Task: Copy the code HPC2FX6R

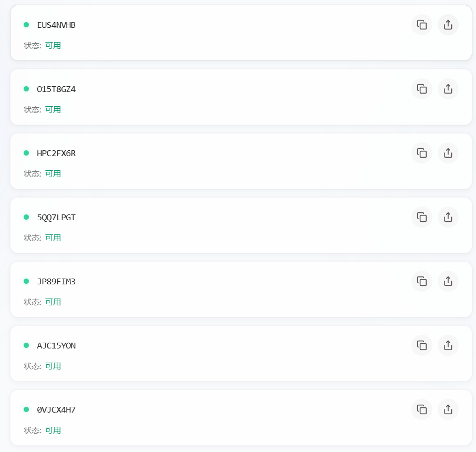Action: [421, 153]
